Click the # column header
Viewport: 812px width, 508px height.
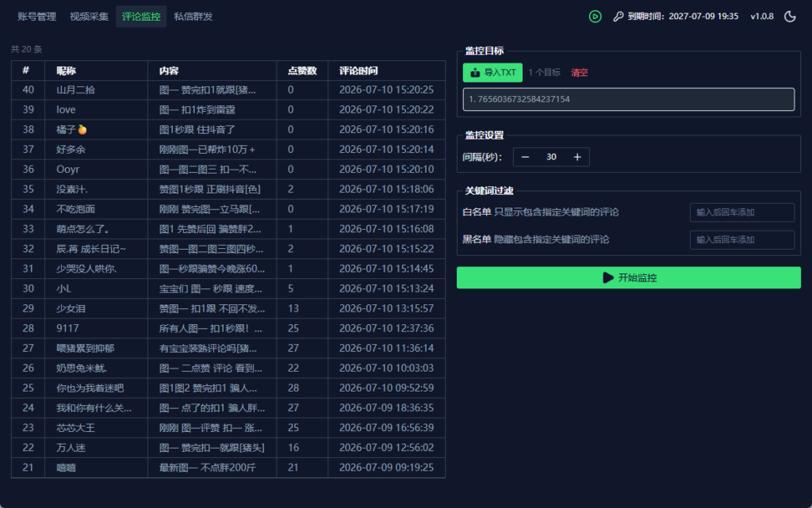pos(26,71)
